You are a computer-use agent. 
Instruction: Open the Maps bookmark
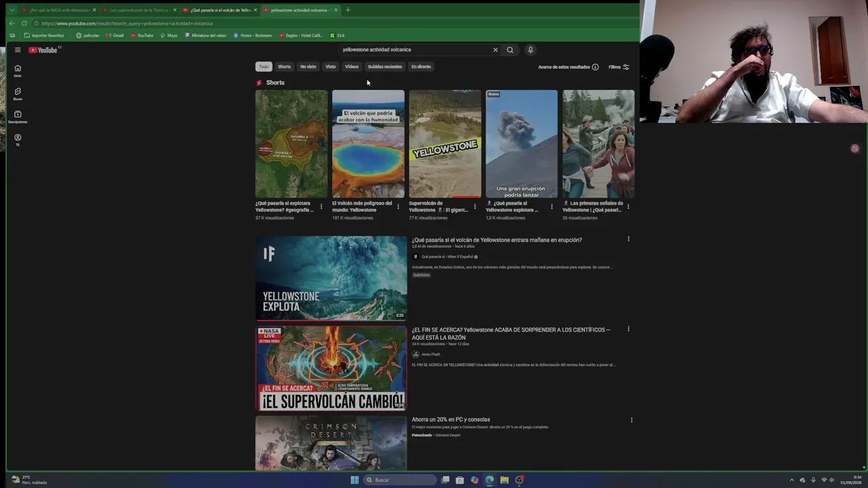coord(168,35)
